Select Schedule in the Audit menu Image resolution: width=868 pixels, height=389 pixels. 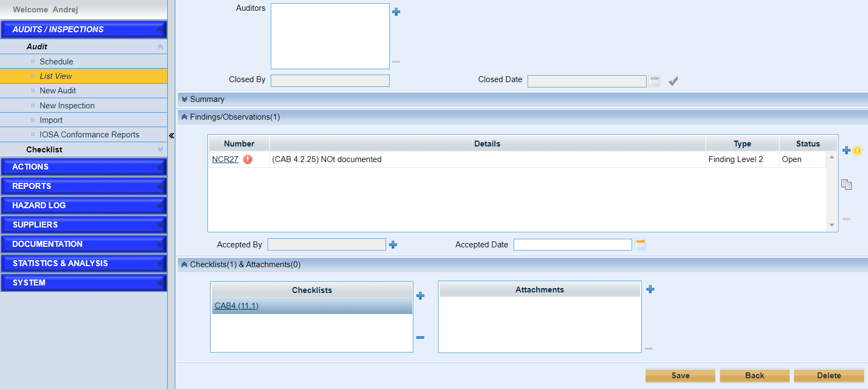tap(84, 62)
